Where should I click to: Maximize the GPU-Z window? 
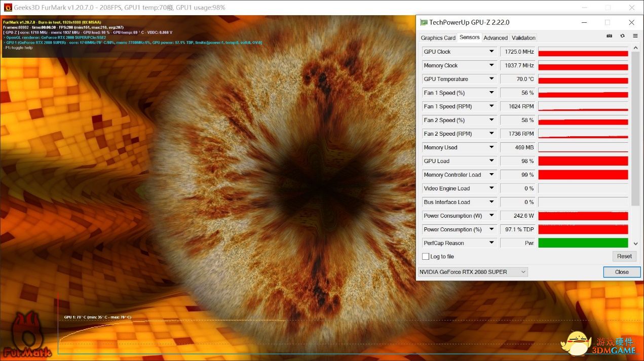[607, 22]
